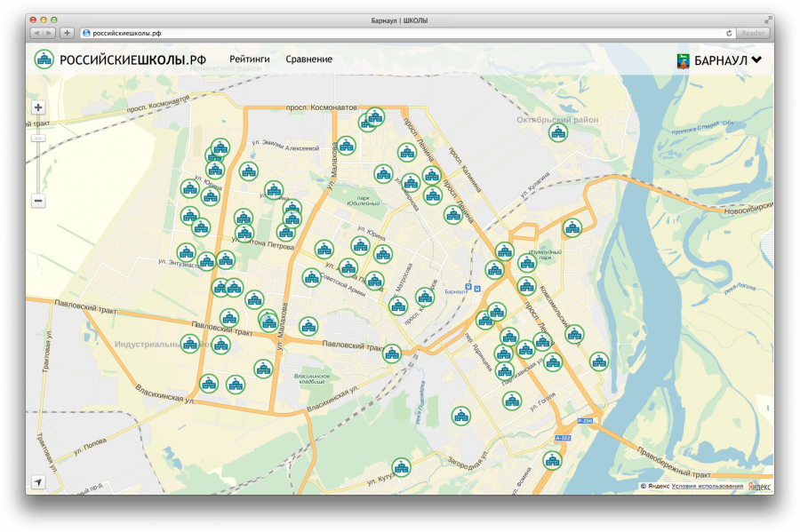Viewport: 800px width, 532px height.
Task: Open the Условия использования link
Action: [x=707, y=486]
